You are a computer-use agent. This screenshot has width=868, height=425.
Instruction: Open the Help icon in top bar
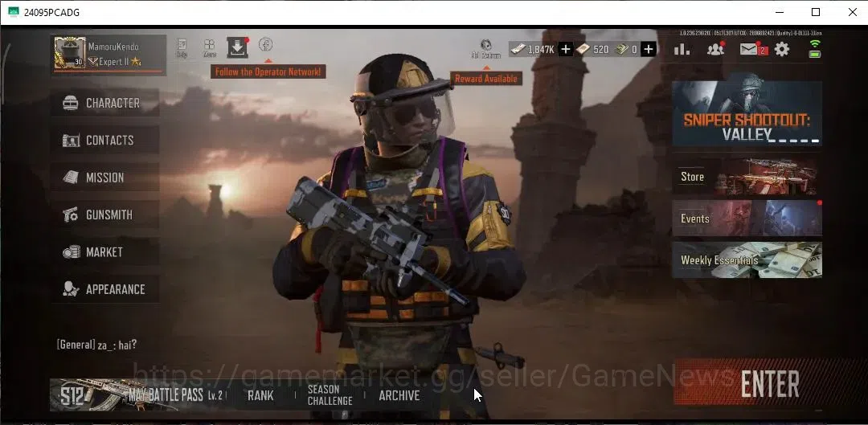(x=182, y=47)
